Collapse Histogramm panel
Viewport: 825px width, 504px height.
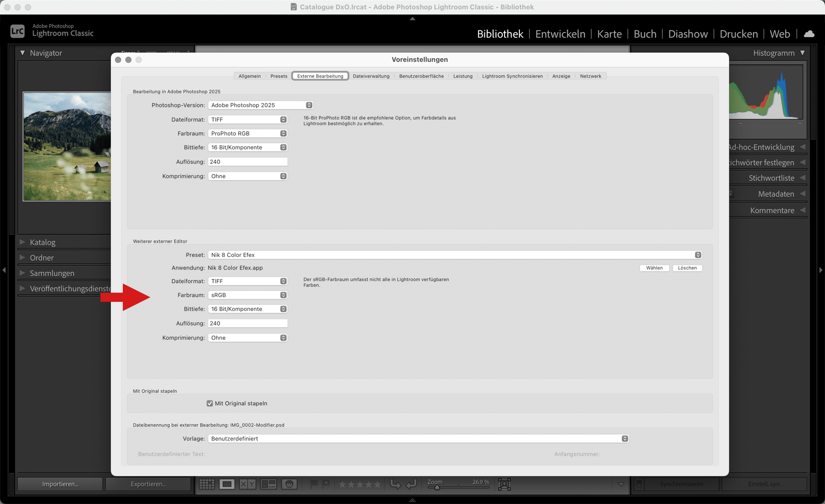coord(803,53)
